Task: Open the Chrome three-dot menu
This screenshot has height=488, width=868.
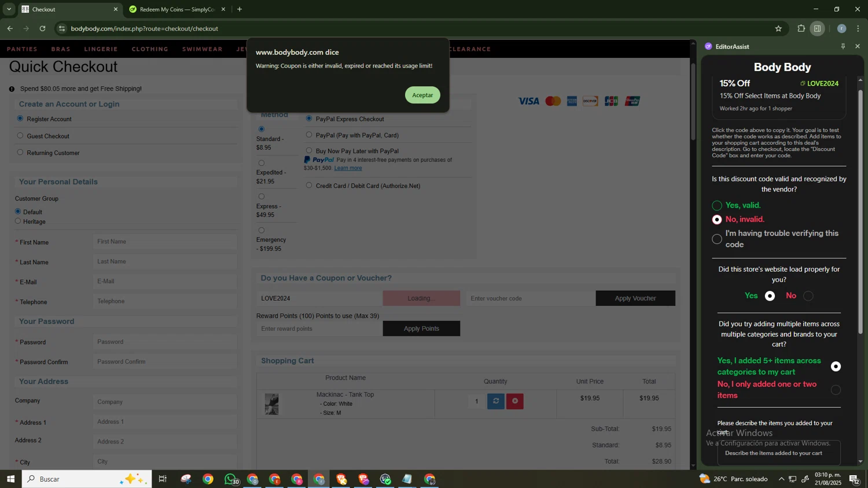Action: (858, 28)
